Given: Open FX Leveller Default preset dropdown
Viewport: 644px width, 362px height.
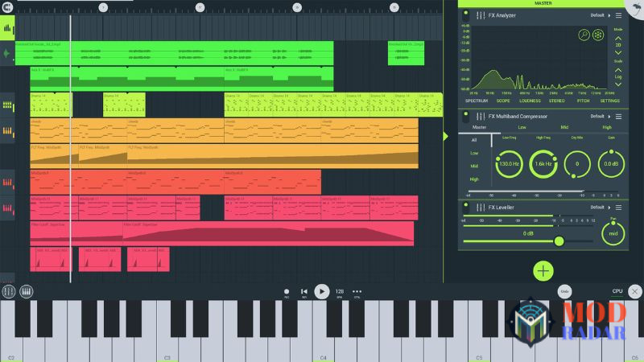Looking at the screenshot, I should click(600, 208).
